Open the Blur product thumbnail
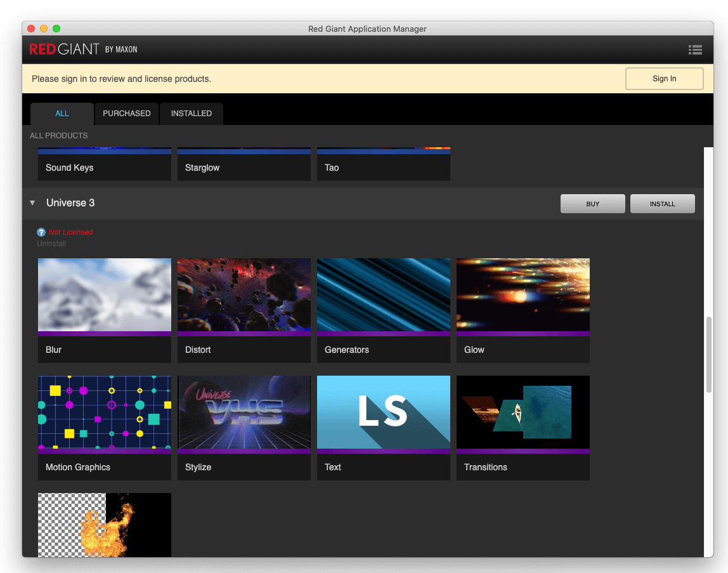 coord(105,294)
